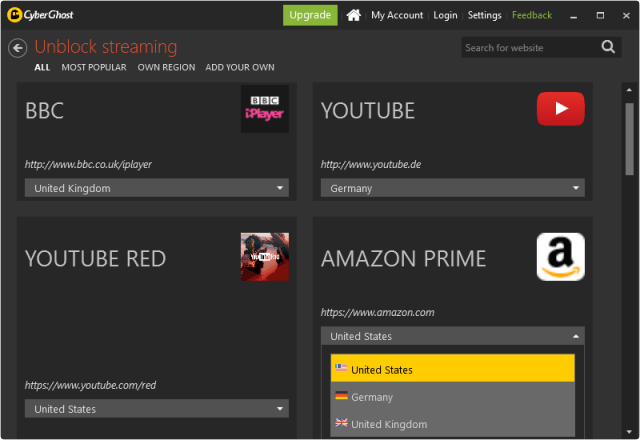Open Settings
This screenshot has height=440, width=640.
click(484, 15)
